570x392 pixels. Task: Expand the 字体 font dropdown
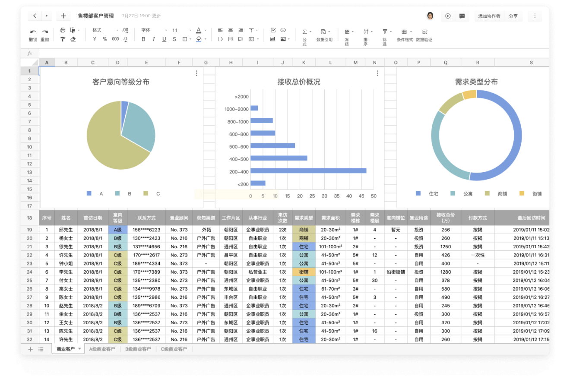[166, 30]
